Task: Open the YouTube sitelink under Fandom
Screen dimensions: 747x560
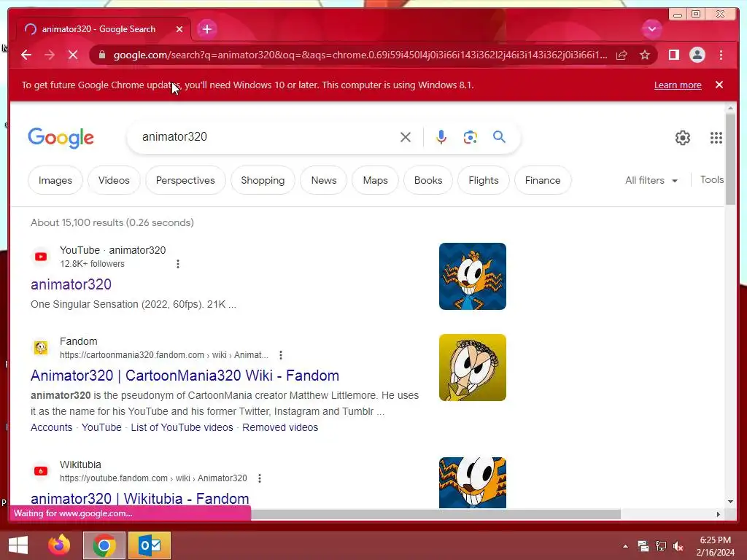Action: [101, 427]
